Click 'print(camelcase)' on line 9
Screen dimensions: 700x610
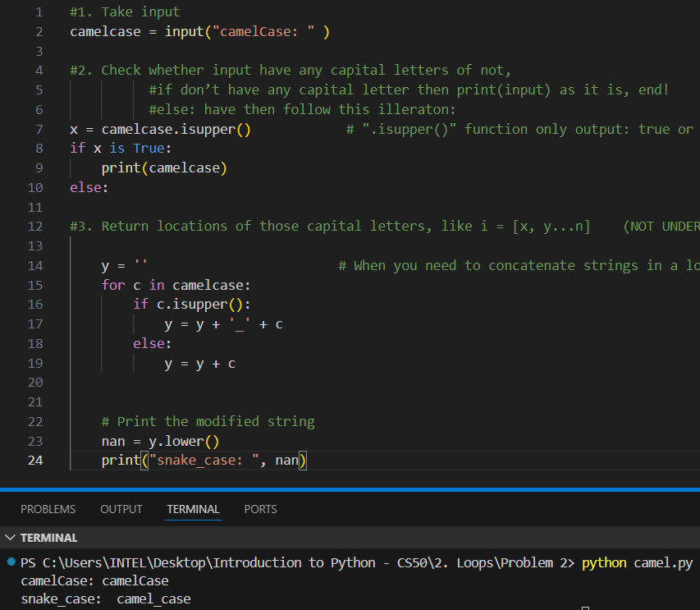click(164, 168)
